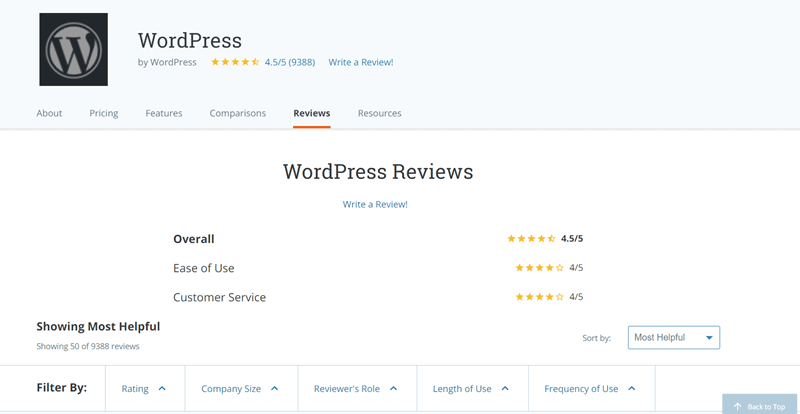Click the 'Sort by:' label
The height and width of the screenshot is (414, 800).
point(596,338)
